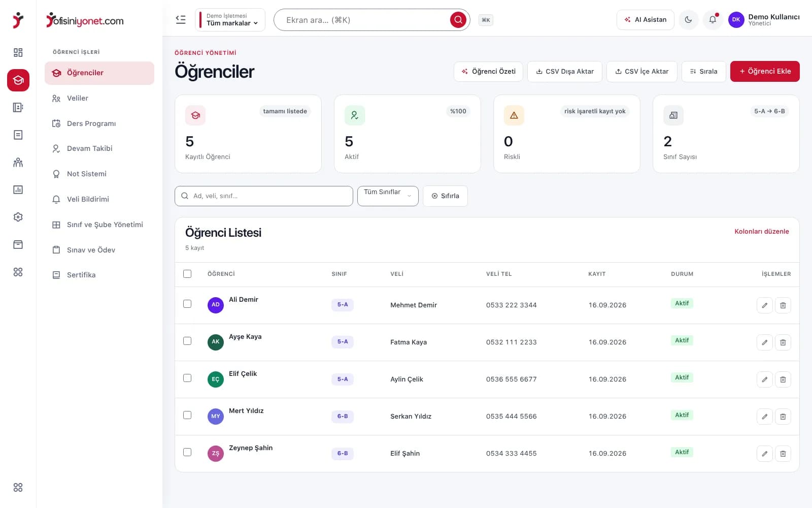
Task: Edit Mert Yıldız row with pencil icon
Action: tap(764, 417)
